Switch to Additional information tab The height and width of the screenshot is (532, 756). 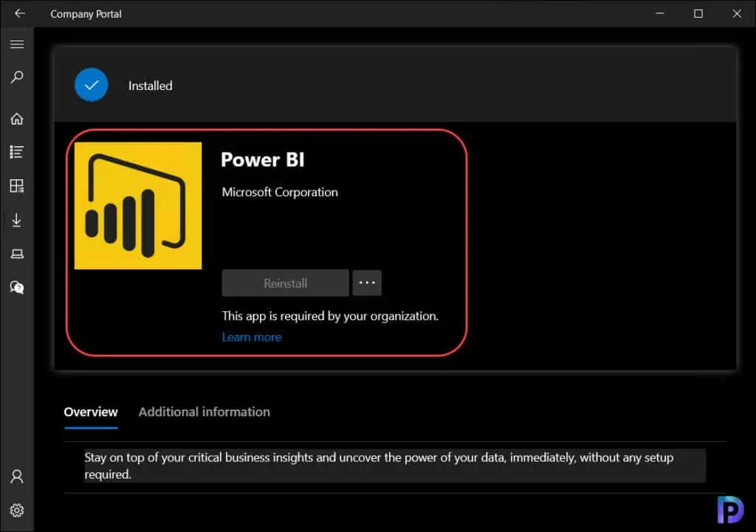coord(205,412)
